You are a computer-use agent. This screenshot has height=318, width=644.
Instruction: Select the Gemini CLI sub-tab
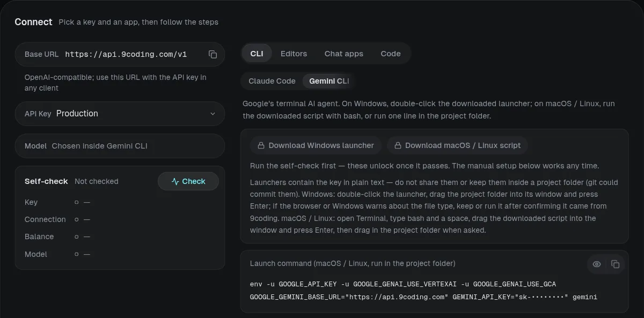(329, 81)
